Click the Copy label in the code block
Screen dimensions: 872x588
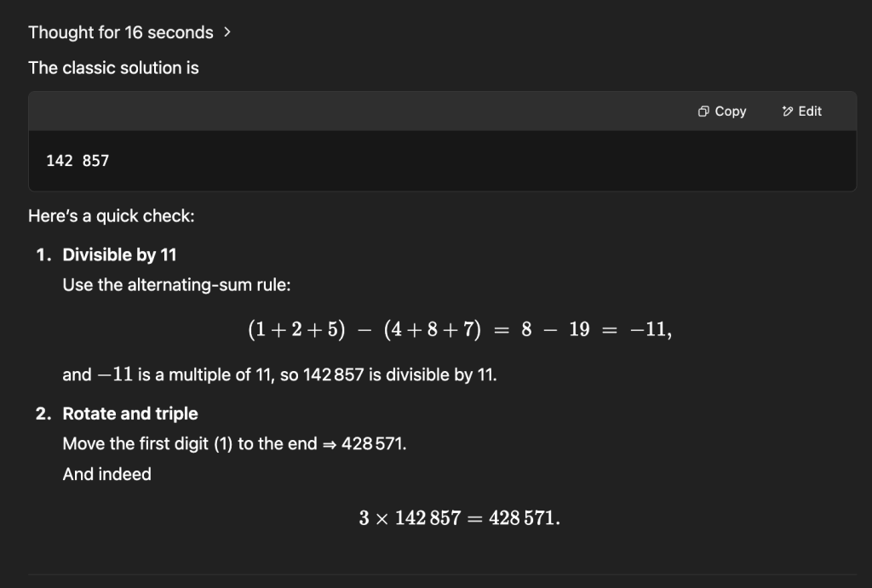730,111
